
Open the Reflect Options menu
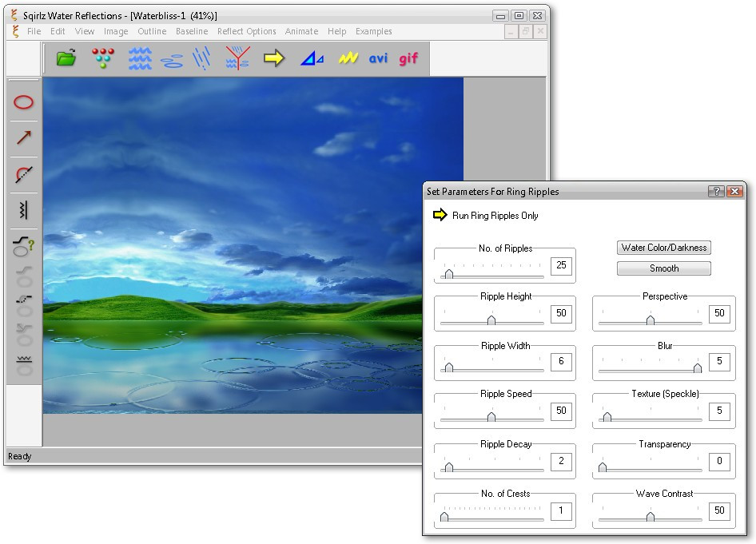(246, 31)
